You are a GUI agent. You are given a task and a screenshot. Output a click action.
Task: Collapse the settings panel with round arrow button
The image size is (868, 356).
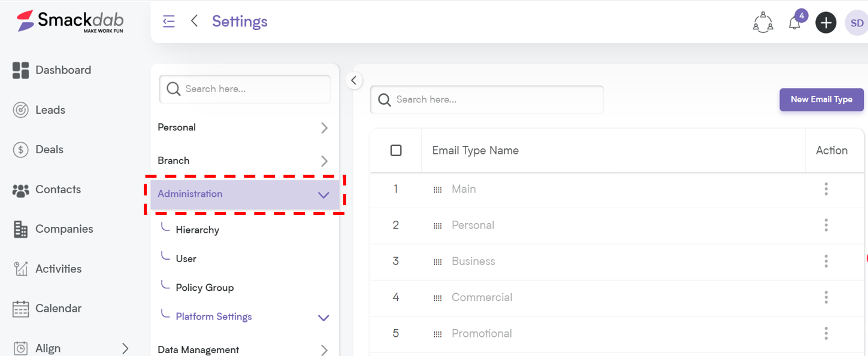pos(354,80)
